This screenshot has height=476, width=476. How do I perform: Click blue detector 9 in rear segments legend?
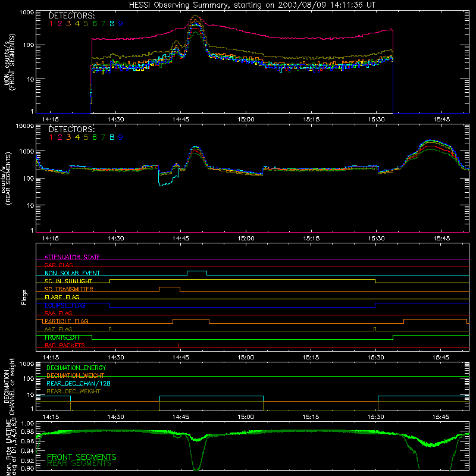(x=121, y=137)
